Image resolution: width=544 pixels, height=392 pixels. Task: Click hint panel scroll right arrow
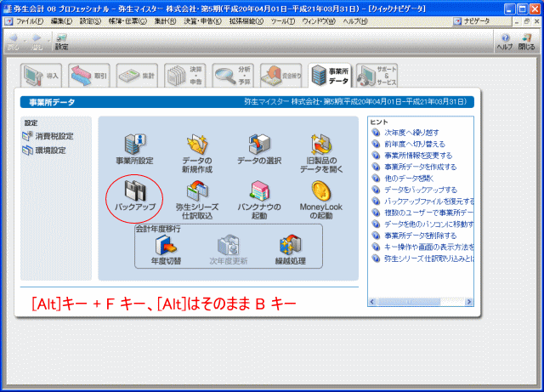coord(469,302)
